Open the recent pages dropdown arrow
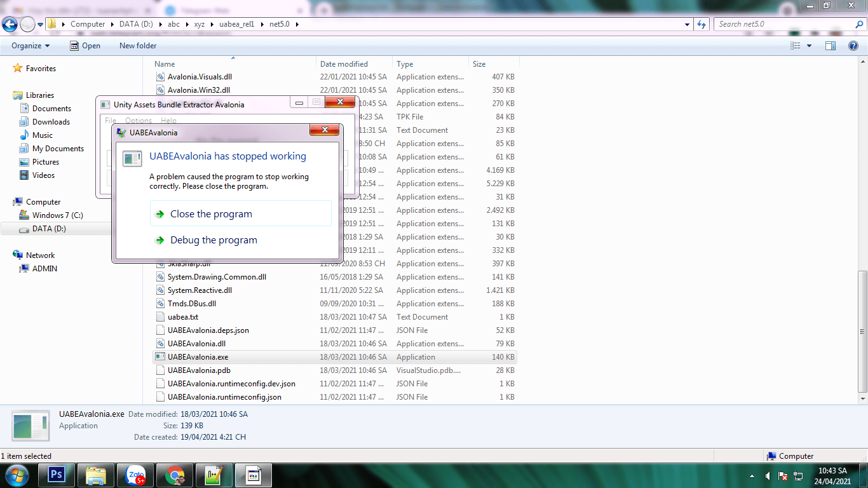The width and height of the screenshot is (868, 488). point(40,24)
